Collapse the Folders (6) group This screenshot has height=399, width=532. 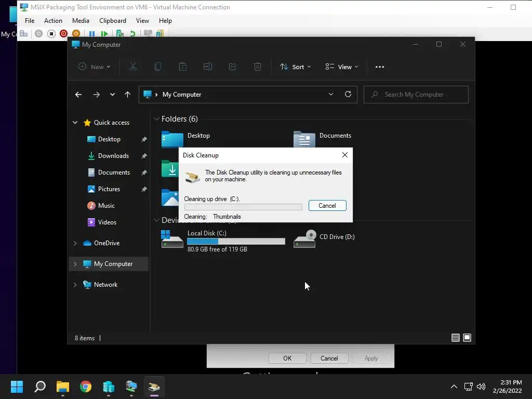[156, 119]
